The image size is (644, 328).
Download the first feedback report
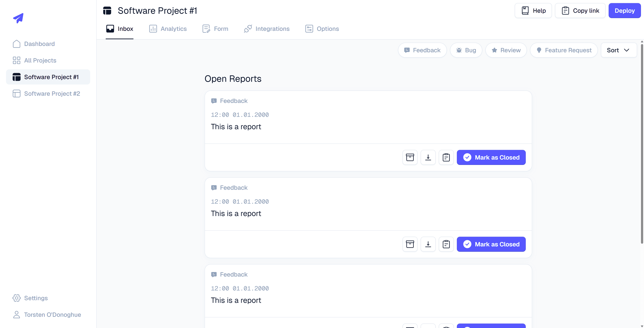coord(428,157)
